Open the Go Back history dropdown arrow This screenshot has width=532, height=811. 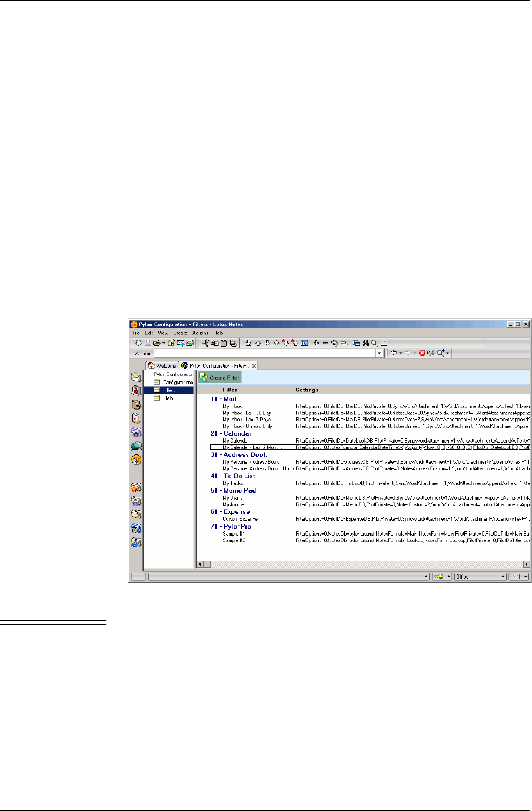tap(401, 353)
